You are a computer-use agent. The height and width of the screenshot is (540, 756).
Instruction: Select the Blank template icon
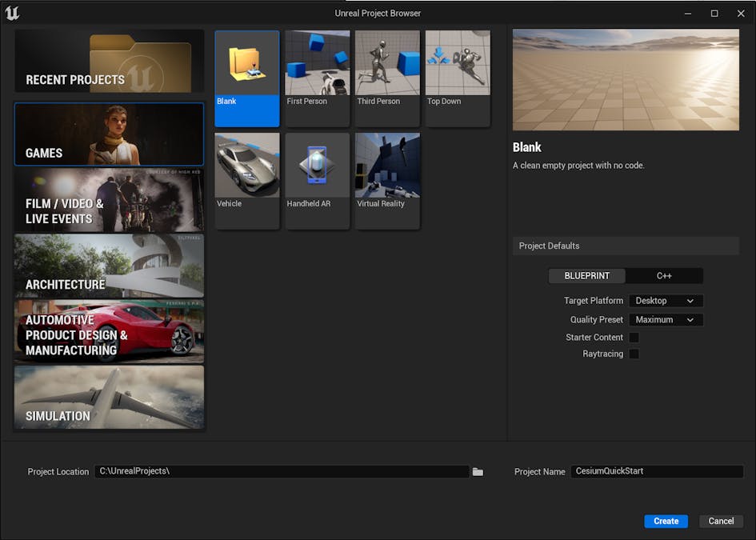pos(246,62)
